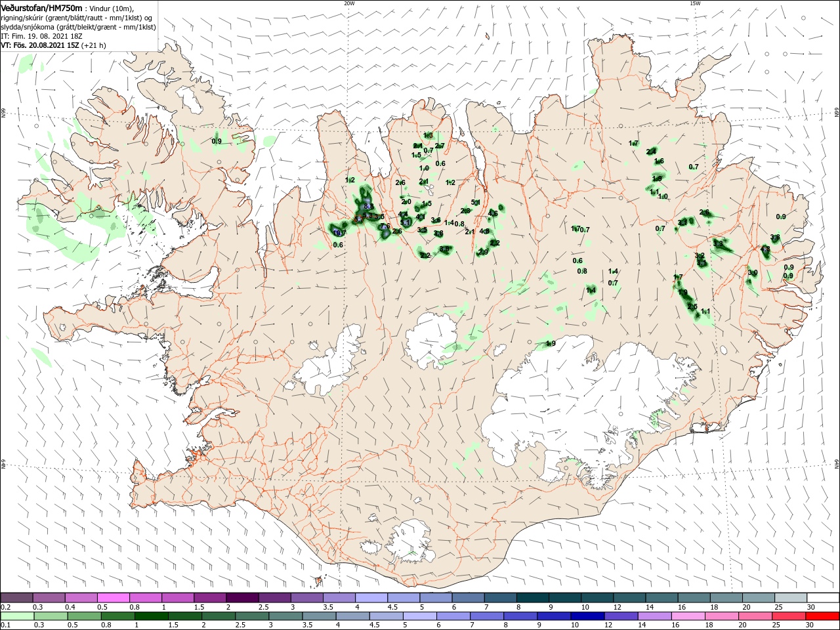Click the 'rigning/skúrir' legend description line
The image size is (840, 630).
coord(77,18)
